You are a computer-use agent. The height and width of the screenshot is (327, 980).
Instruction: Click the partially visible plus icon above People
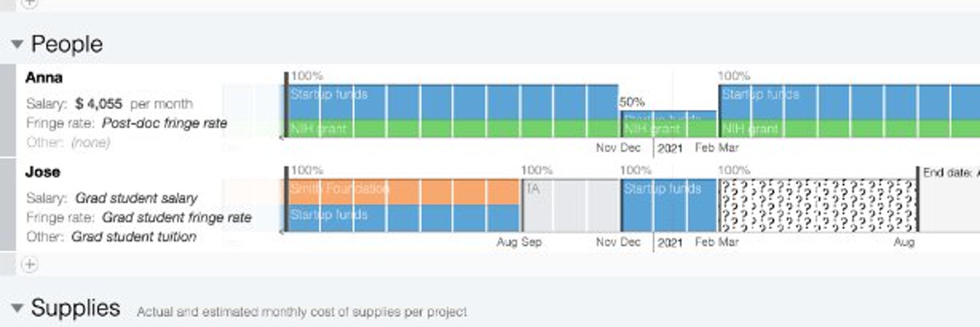click(30, 3)
